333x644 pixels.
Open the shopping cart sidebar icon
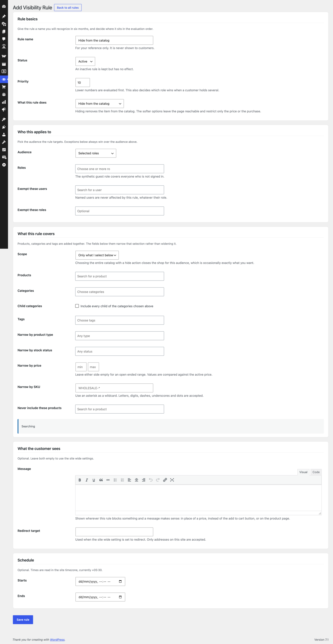[x=4, y=87]
